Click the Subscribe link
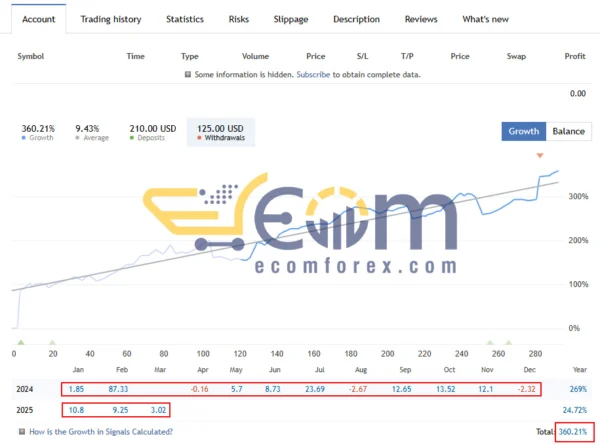The height and width of the screenshot is (445, 600). (313, 74)
